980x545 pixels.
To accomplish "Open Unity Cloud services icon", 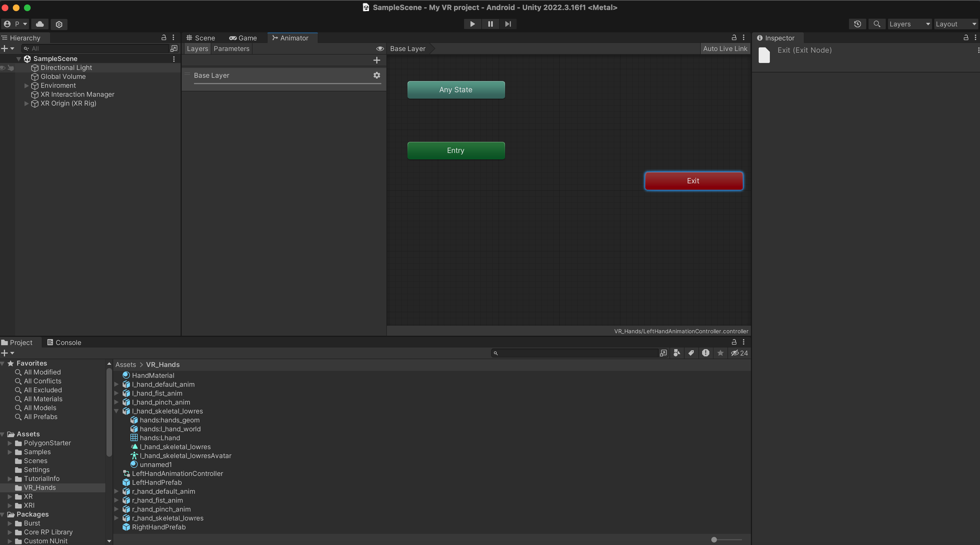I will [40, 24].
